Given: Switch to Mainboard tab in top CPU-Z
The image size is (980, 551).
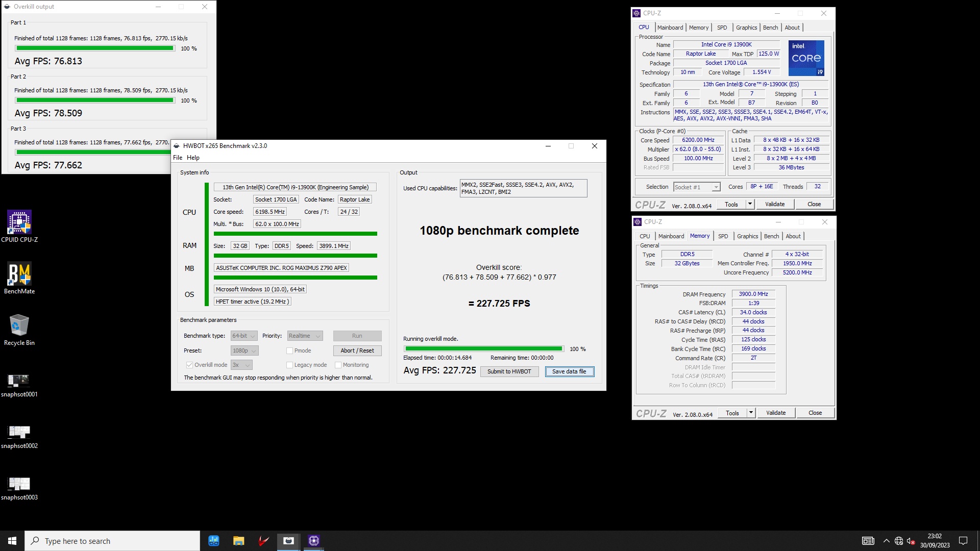Looking at the screenshot, I should (x=670, y=28).
